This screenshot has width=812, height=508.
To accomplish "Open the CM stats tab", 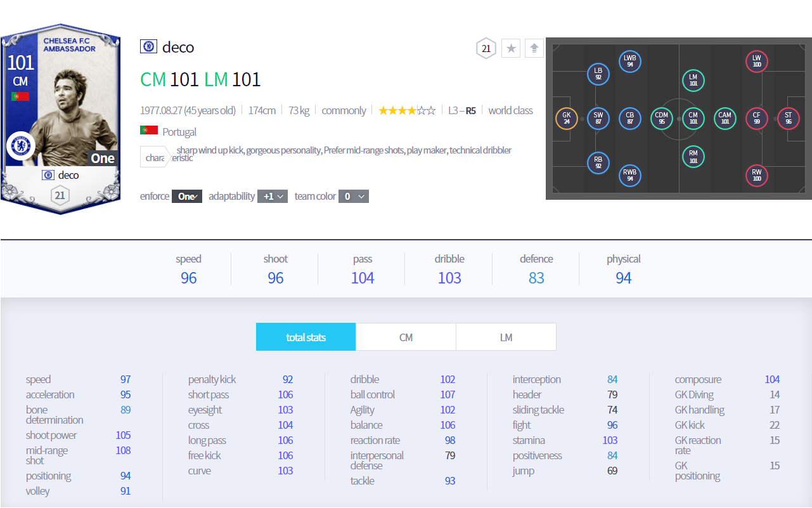I will 406,337.
